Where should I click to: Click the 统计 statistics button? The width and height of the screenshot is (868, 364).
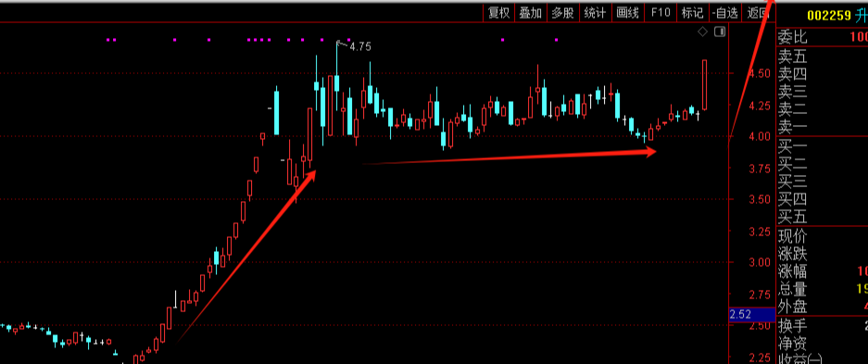tap(595, 13)
